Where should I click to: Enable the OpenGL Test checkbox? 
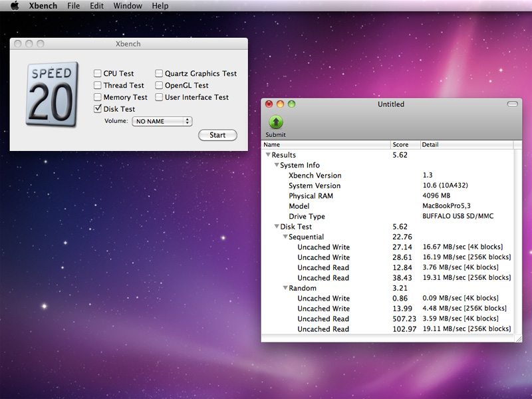point(159,85)
